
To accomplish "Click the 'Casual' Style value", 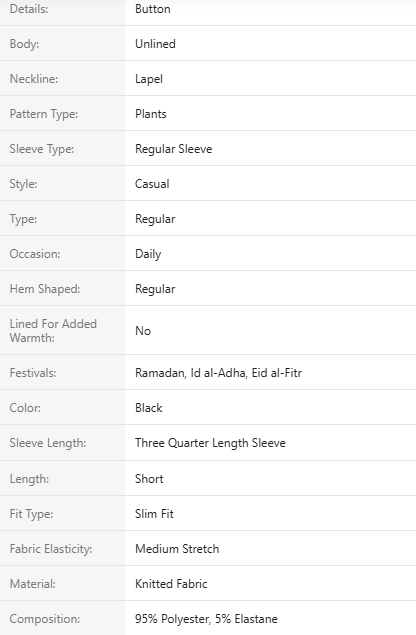I will coord(152,184).
